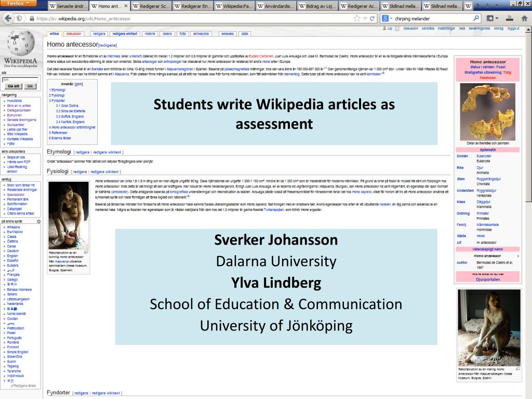Viewport: 532px width, 399px height.
Task: Open the English language version link
Action: coord(12,256)
